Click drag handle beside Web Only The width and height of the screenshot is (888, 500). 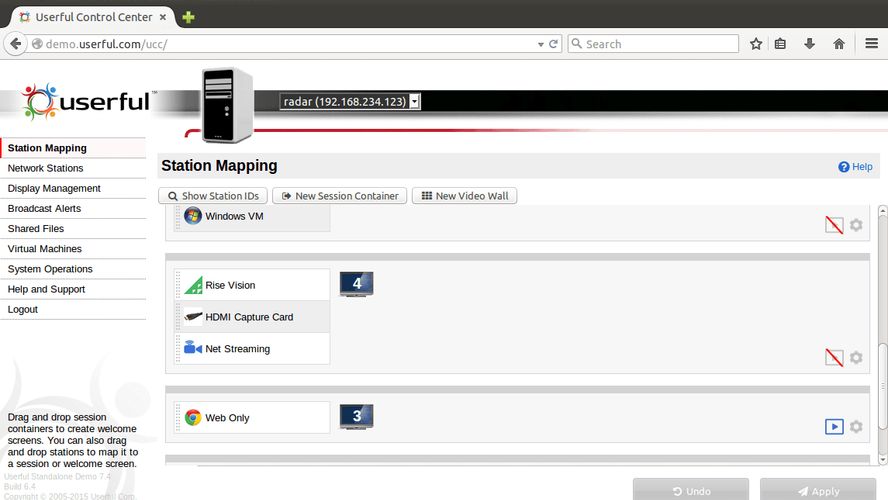point(178,418)
